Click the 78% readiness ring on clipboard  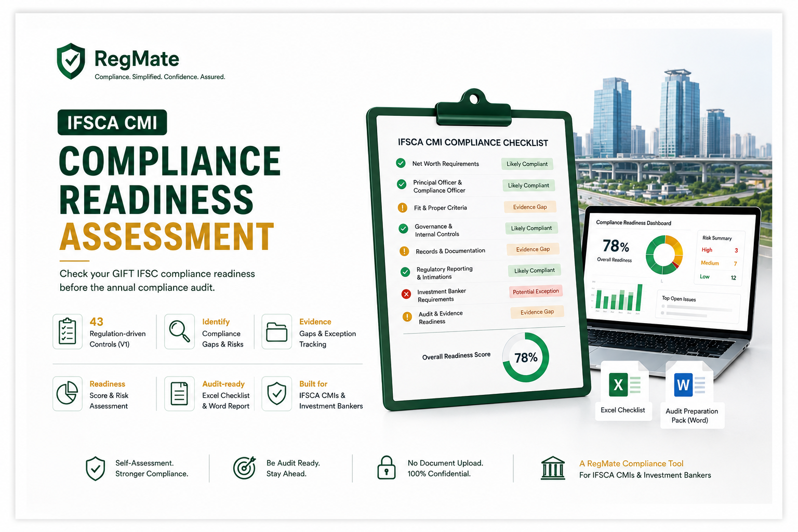point(526,357)
